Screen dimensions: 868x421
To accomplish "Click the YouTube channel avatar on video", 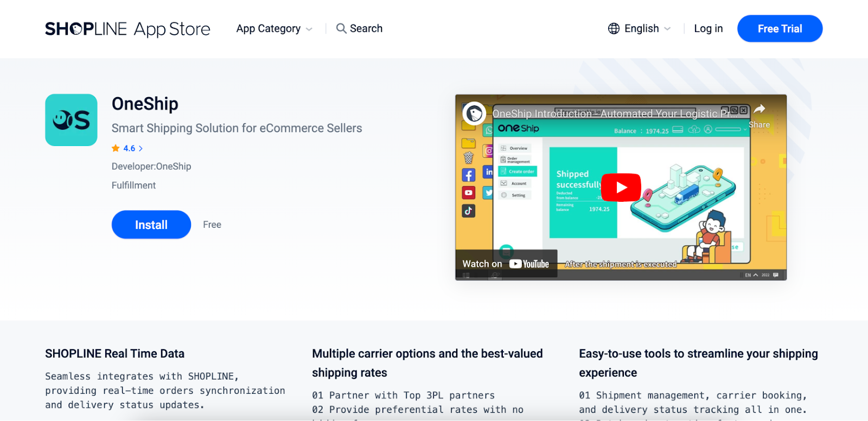I will (474, 113).
